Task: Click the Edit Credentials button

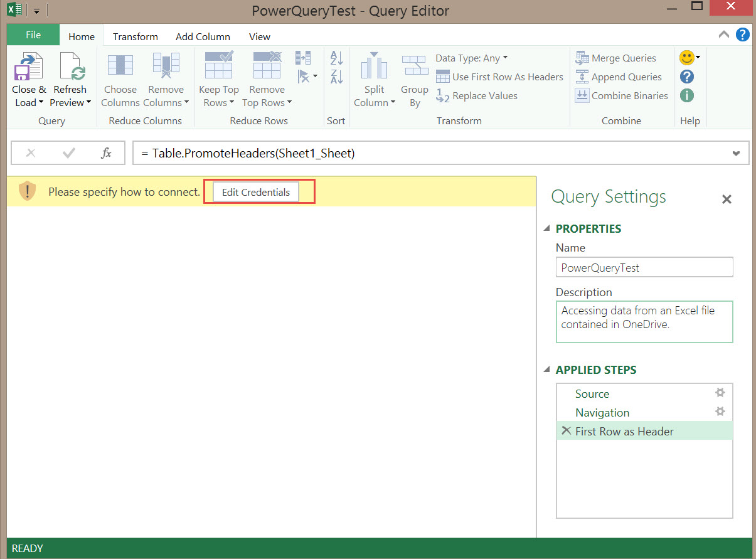Action: [256, 192]
